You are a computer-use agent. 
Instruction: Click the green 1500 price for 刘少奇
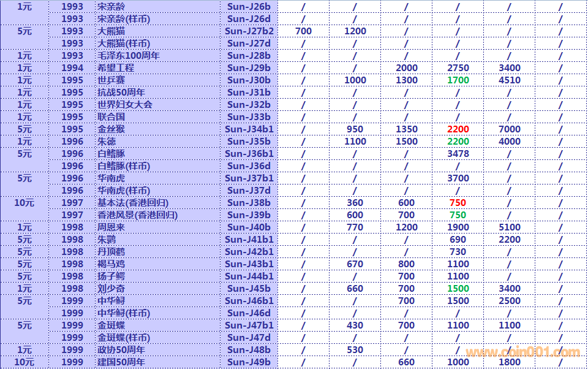point(458,289)
